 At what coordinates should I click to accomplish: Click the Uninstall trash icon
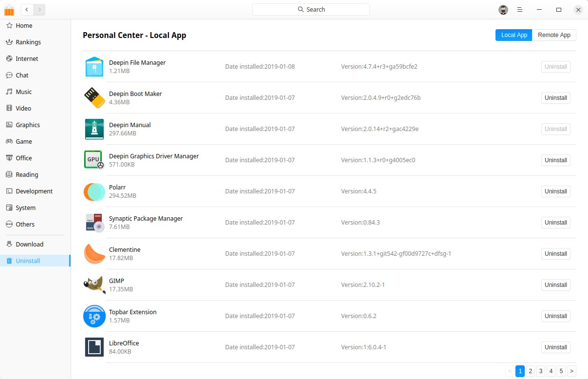[x=9, y=261]
